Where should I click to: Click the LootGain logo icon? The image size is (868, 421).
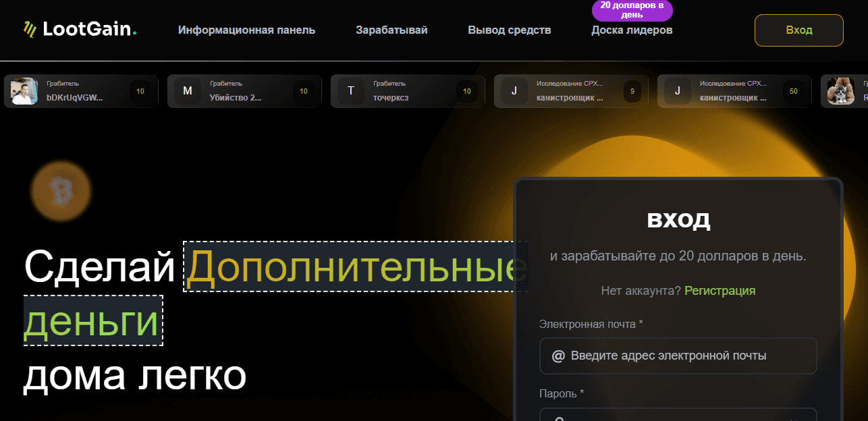tap(28, 28)
